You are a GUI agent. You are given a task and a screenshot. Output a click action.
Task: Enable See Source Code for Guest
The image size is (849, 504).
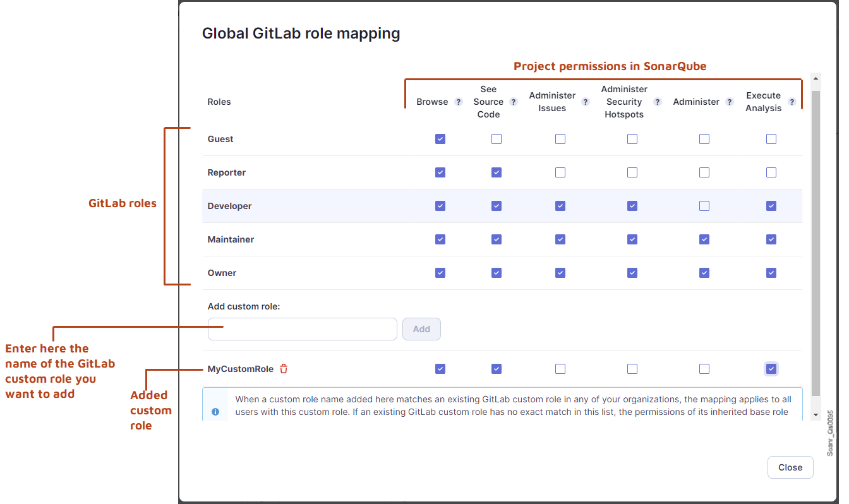tap(497, 138)
